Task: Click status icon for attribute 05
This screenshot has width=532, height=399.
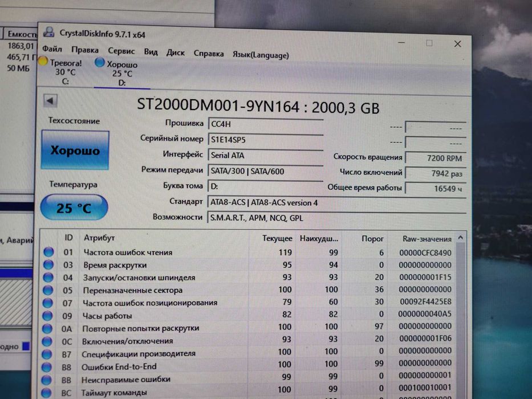Action: (x=48, y=290)
